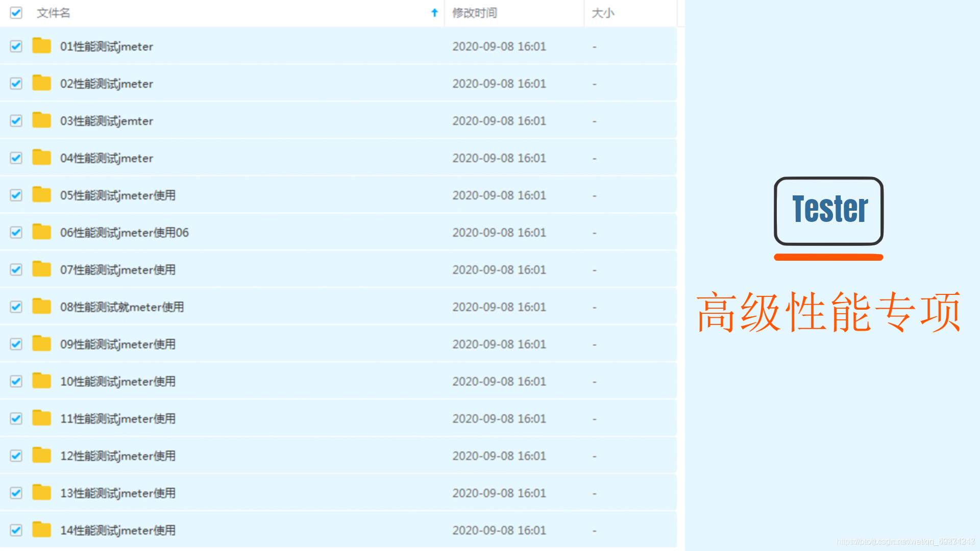Click the Tester logo badge
Screen dimensions: 980x551
point(828,210)
